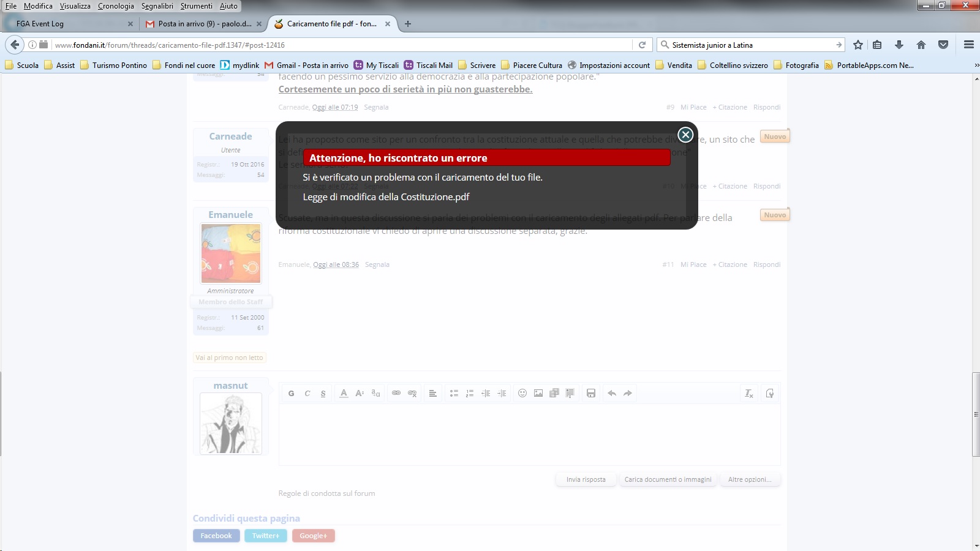Click Carica documenti o immagini button
The height and width of the screenshot is (551, 980).
[668, 479]
